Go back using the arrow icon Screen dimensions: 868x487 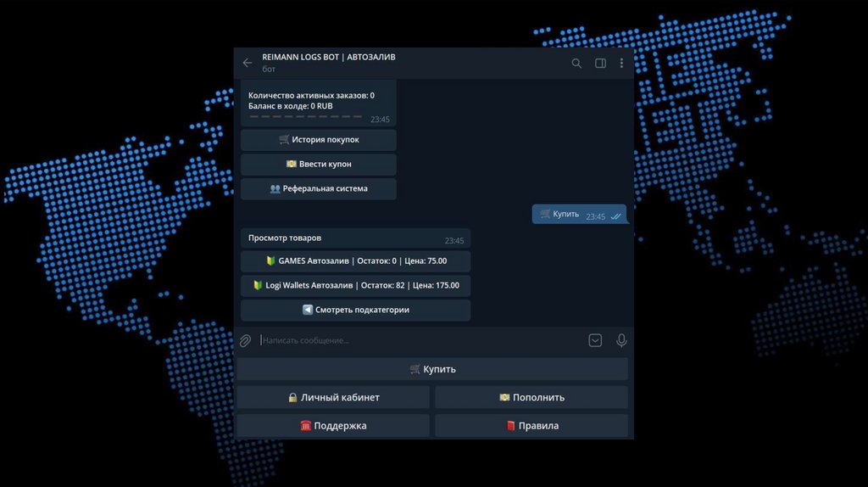[248, 63]
